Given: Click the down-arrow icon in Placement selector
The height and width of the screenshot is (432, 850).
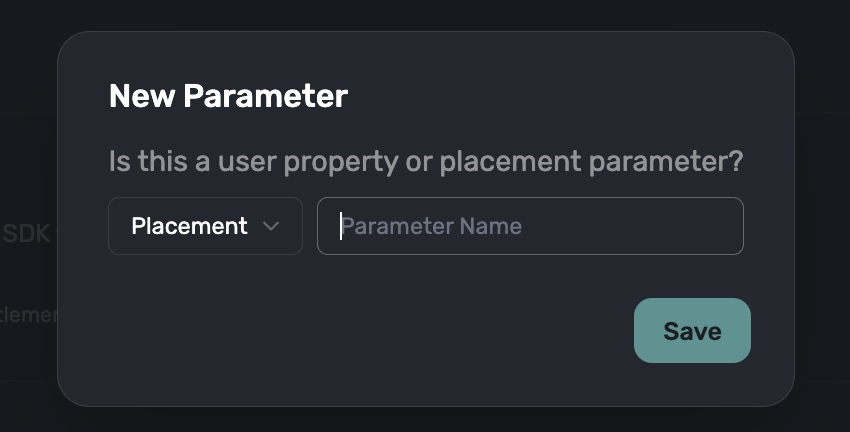Looking at the screenshot, I should [x=270, y=226].
